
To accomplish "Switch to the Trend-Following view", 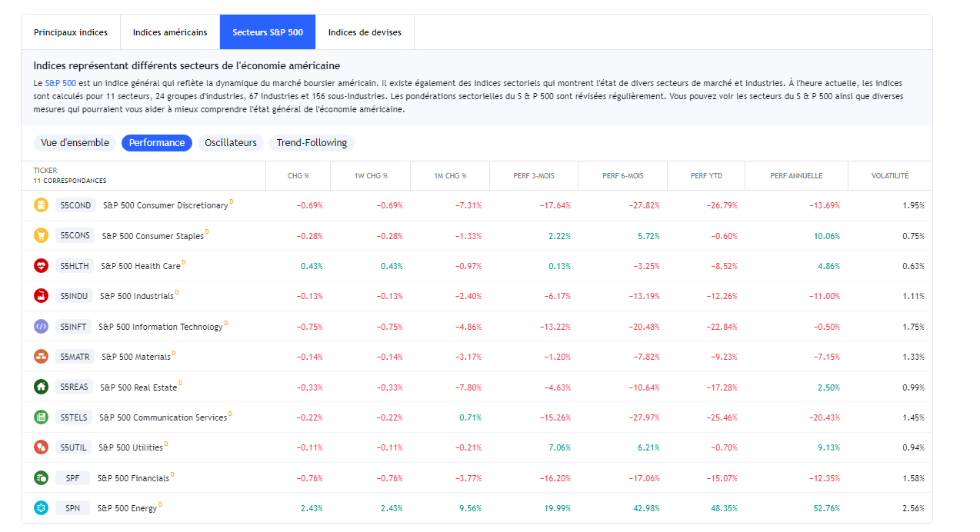I will tap(312, 143).
